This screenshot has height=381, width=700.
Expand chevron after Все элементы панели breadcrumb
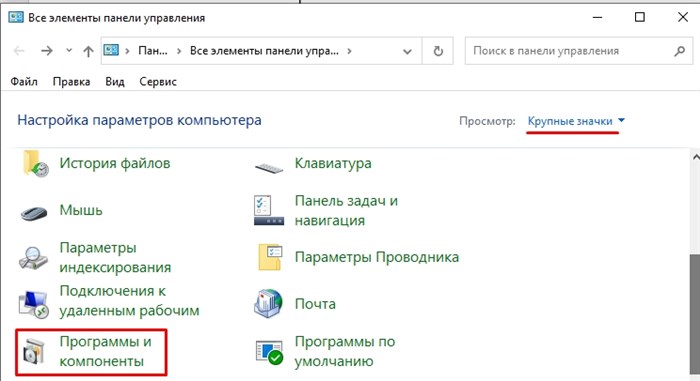[x=349, y=51]
